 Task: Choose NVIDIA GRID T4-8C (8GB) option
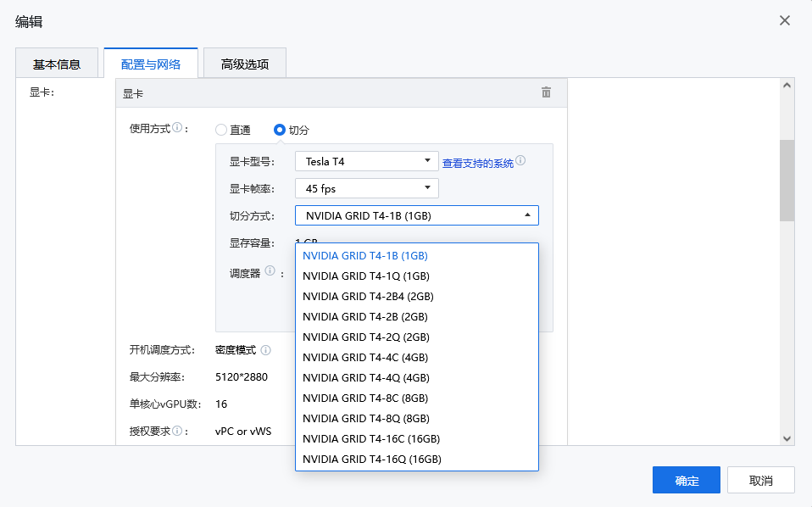(x=417, y=398)
